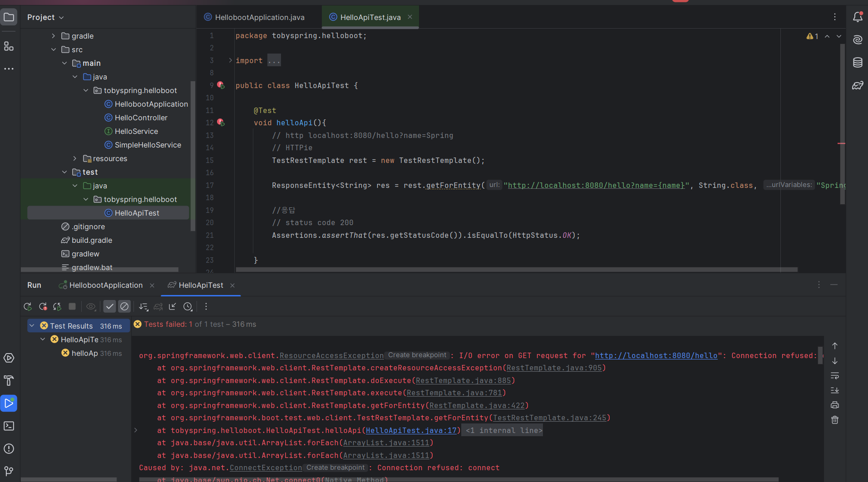
Task: Toggle show passed tests checkmark
Action: click(x=110, y=307)
